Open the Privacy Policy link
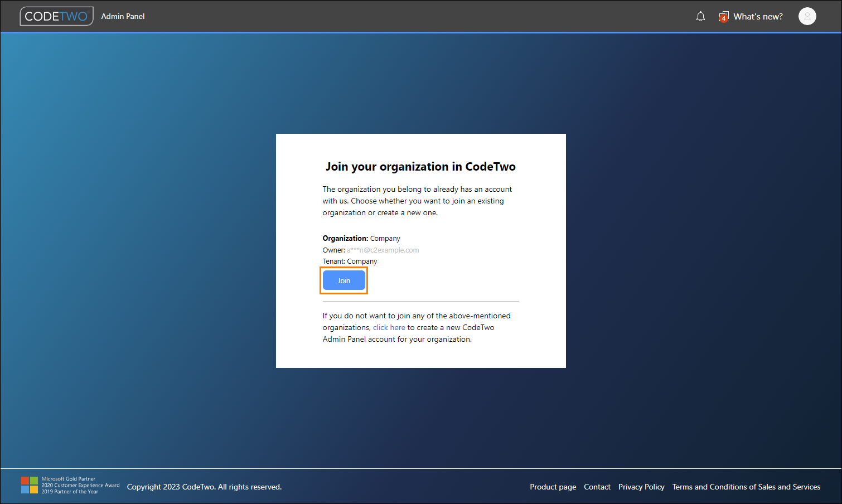Screen dimensions: 842x504 pos(641,487)
